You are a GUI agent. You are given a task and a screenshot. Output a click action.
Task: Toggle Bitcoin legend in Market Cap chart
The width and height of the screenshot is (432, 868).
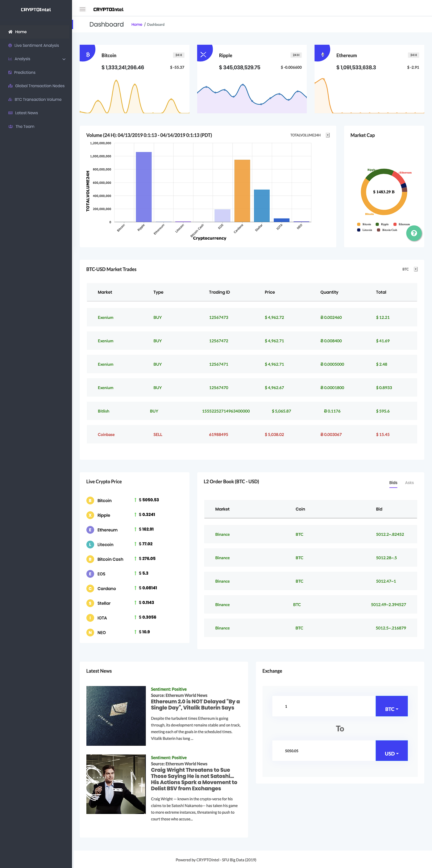(364, 224)
